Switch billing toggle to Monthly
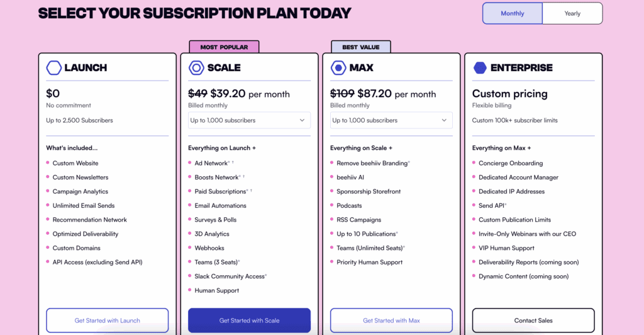644x335 pixels. 512,13
